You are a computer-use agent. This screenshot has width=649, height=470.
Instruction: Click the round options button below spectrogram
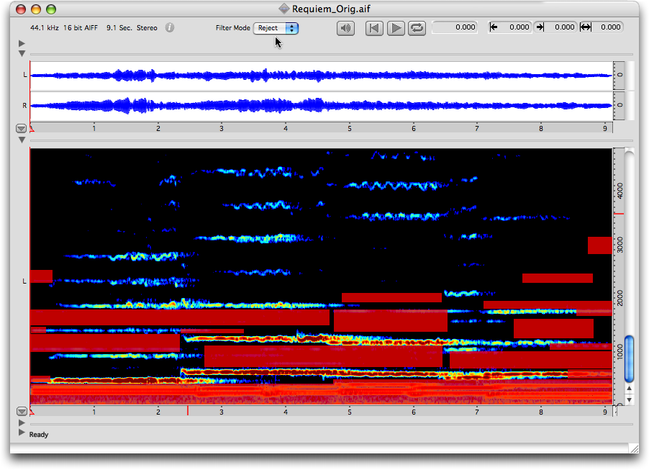[22, 411]
